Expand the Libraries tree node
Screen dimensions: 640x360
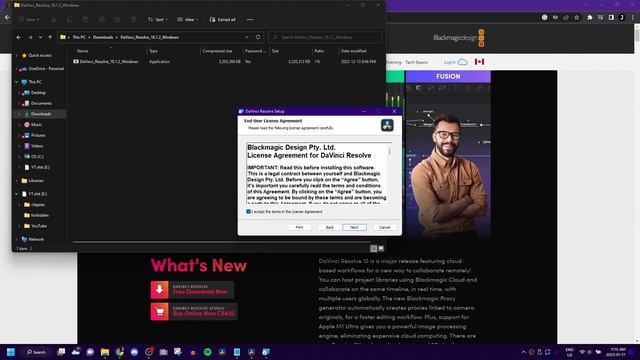17,180
